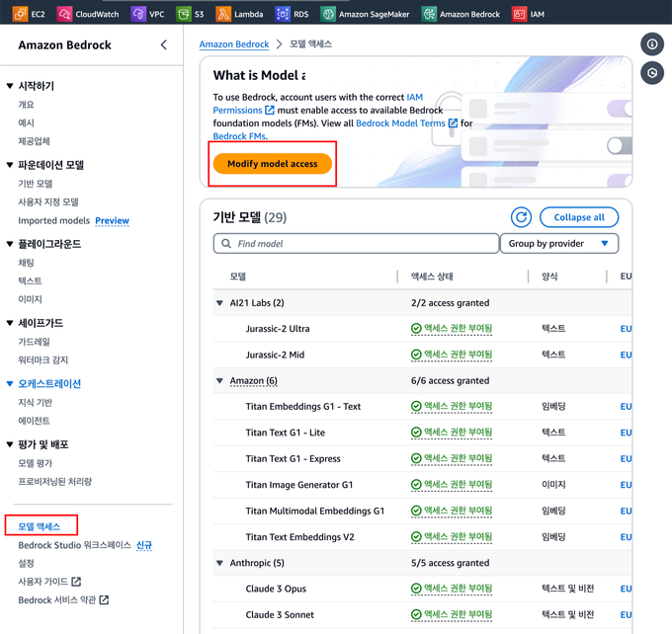Open 개요 in the sidebar

(x=26, y=105)
